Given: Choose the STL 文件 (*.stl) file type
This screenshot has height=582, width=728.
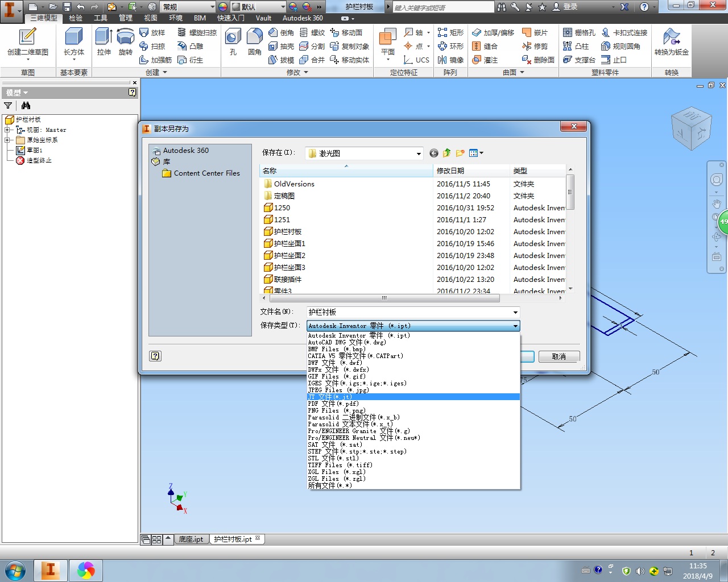Looking at the screenshot, I should coord(413,458).
